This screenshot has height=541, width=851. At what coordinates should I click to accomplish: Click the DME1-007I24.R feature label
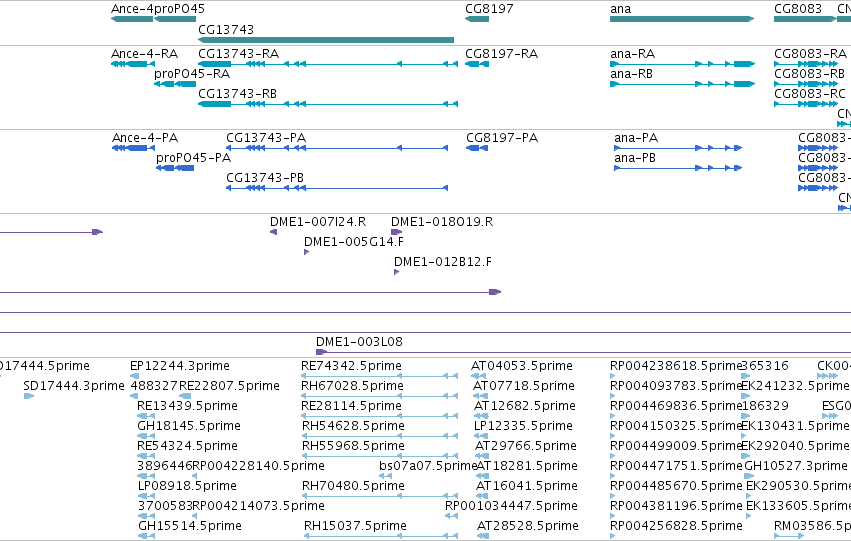[x=318, y=222]
